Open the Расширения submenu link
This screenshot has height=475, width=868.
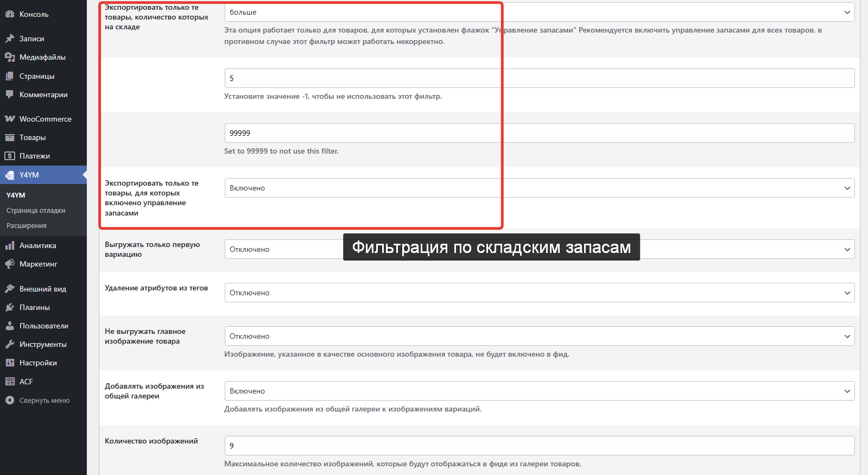pyautogui.click(x=27, y=226)
